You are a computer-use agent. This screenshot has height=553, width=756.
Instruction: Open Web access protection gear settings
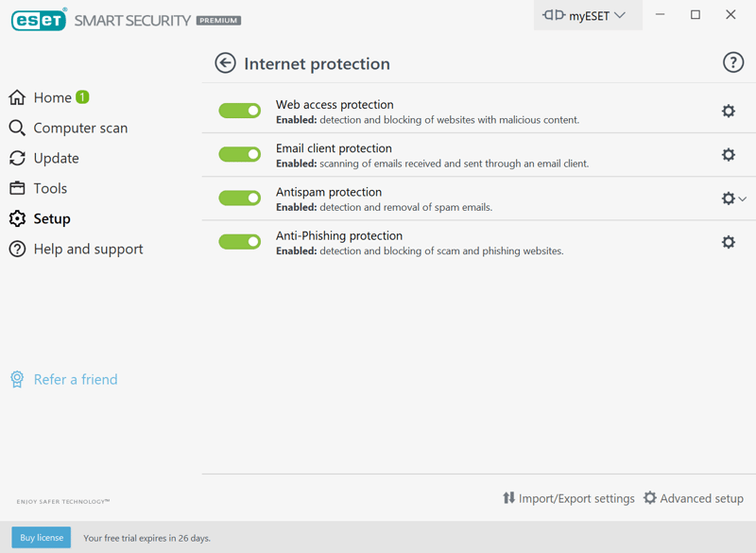[x=728, y=111]
